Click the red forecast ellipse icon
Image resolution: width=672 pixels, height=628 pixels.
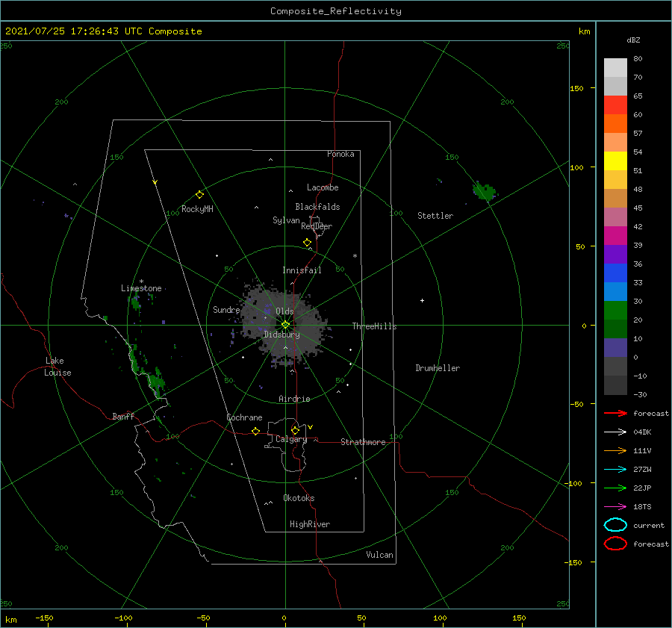(x=615, y=544)
